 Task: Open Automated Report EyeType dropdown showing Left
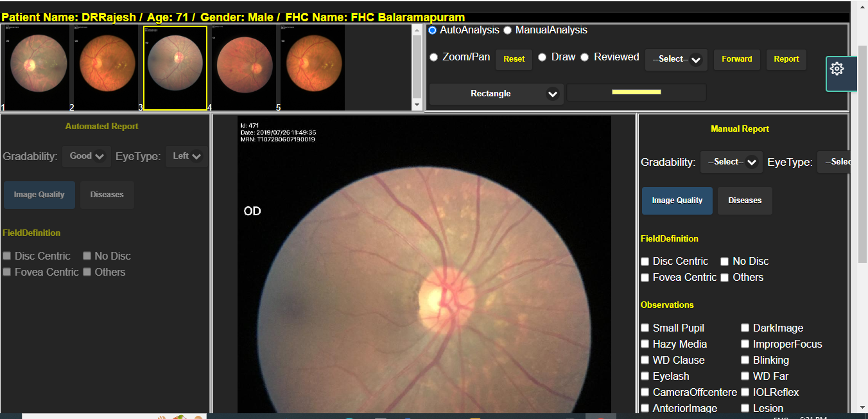coord(186,156)
